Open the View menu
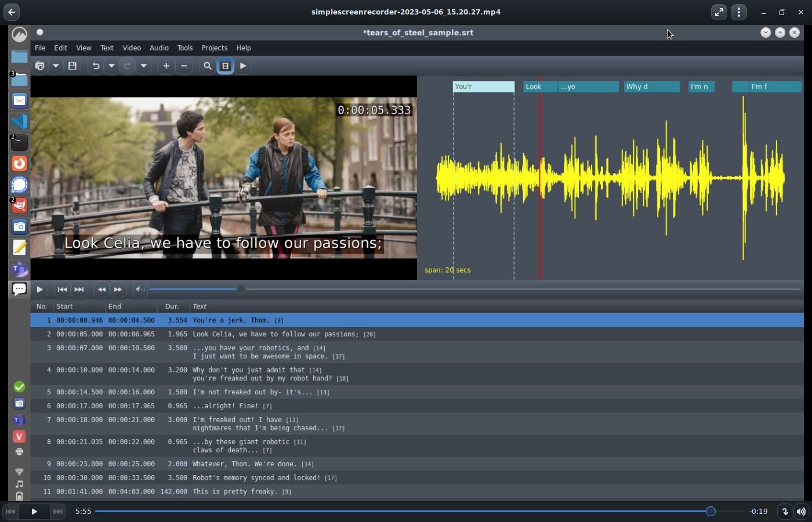This screenshot has width=812, height=522. (x=84, y=48)
